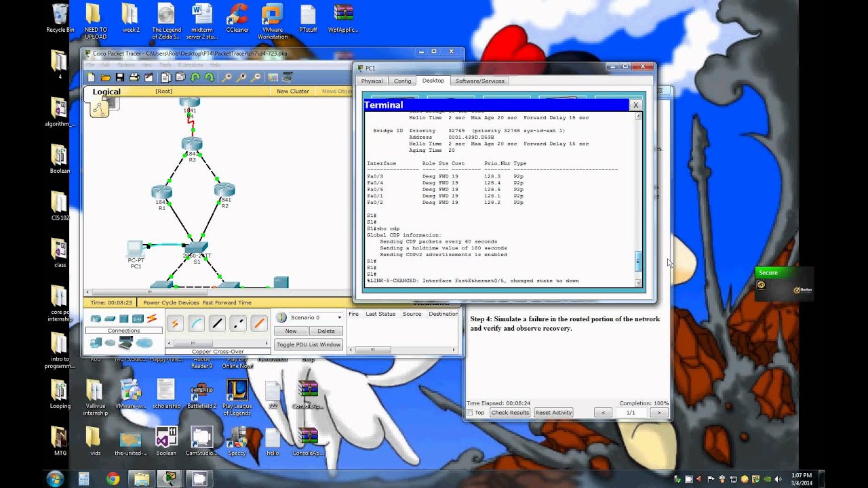Screen dimensions: 868x488
Task: Choose the Console cable connection icon
Action: pyautogui.click(x=196, y=324)
